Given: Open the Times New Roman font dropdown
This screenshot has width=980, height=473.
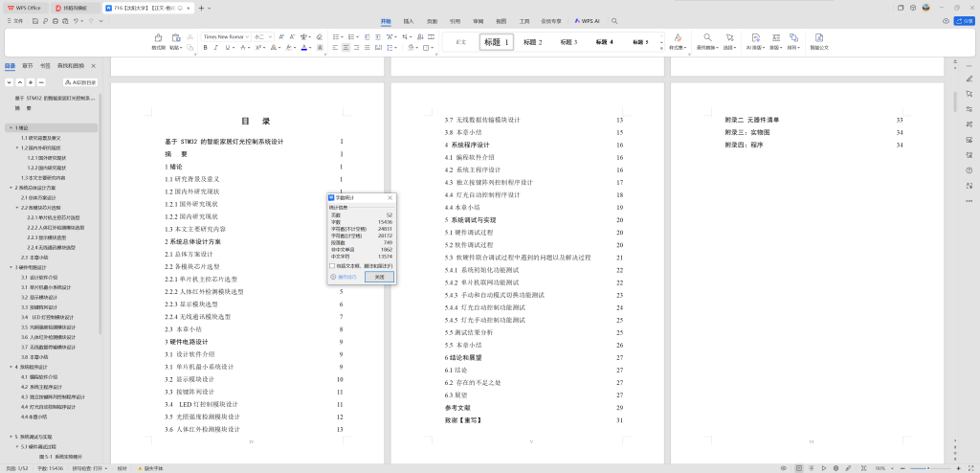Looking at the screenshot, I should (x=248, y=37).
